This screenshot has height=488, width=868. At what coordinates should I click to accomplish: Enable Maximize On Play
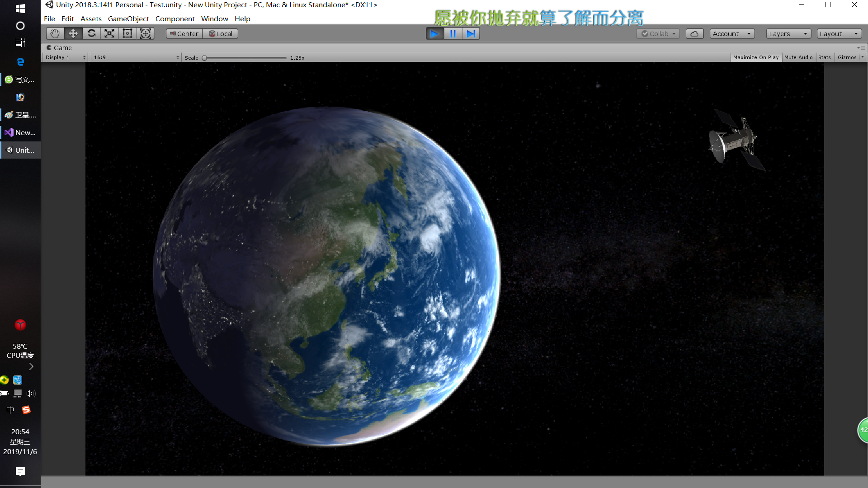tap(755, 57)
